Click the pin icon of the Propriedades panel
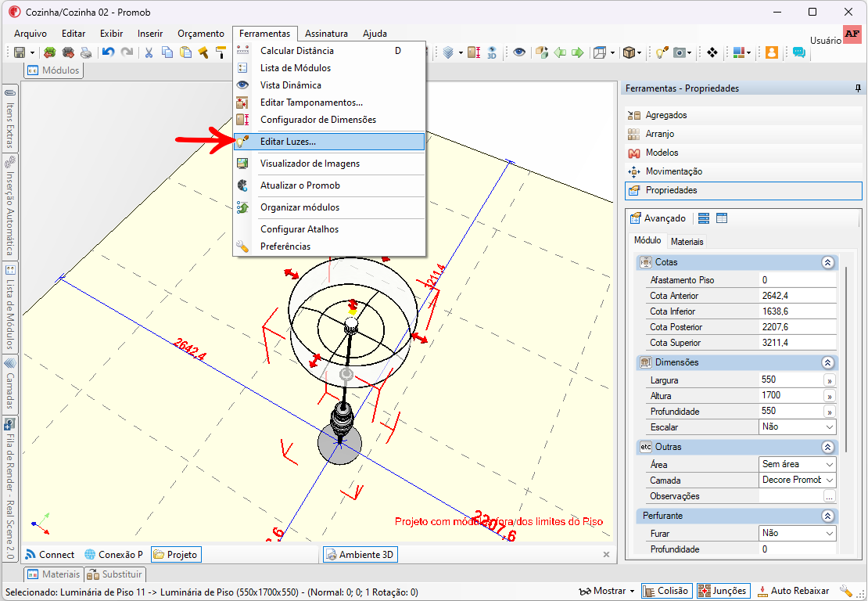 coord(858,88)
